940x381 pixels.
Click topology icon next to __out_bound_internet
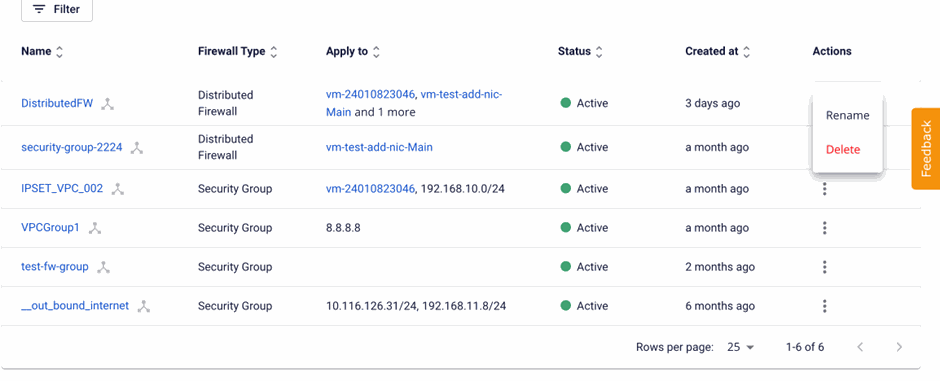pos(143,307)
